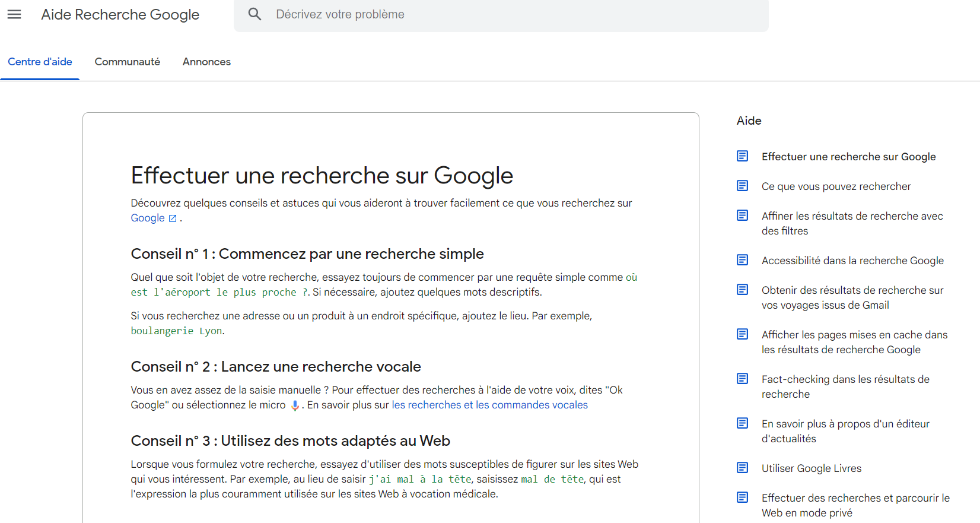Click the article icon beside Affiner les résultats
The height and width of the screenshot is (523, 980).
coord(742,215)
